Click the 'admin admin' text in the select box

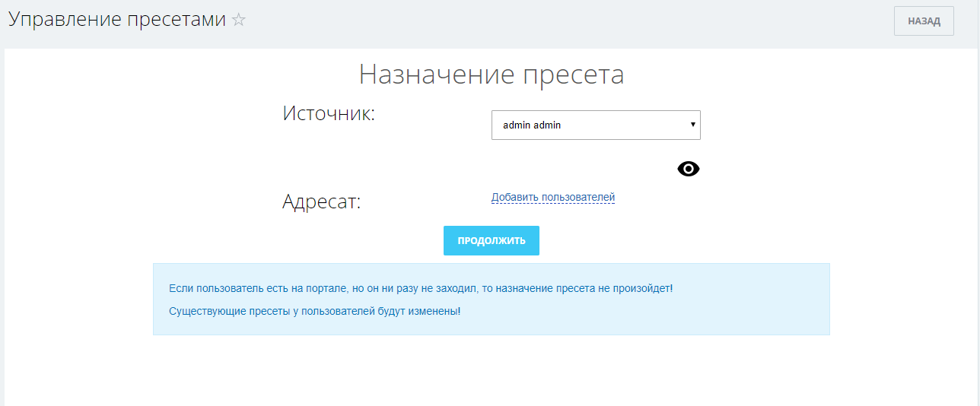(x=532, y=125)
